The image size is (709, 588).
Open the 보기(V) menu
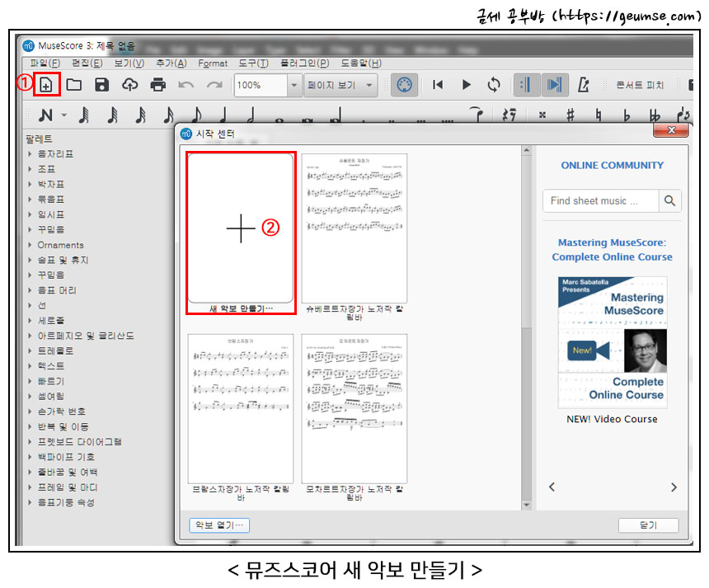pos(129,63)
